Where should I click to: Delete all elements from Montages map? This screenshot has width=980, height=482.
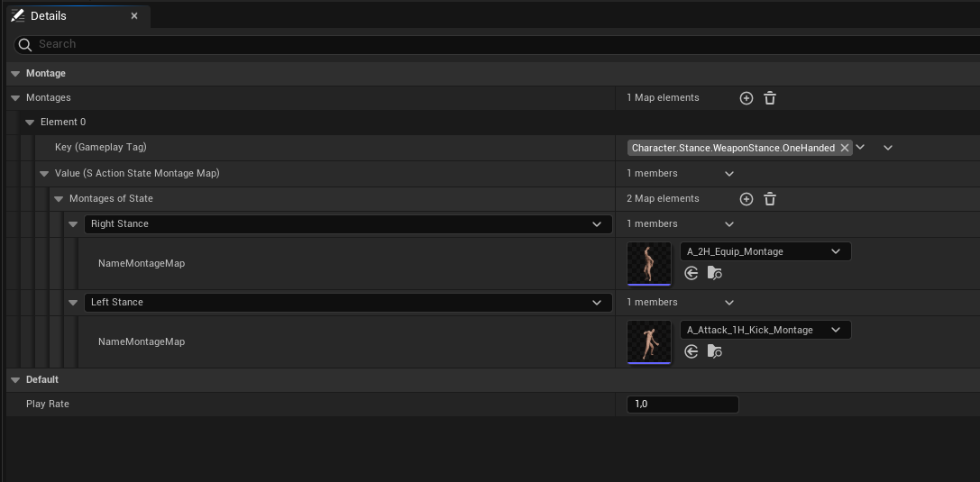coord(770,98)
